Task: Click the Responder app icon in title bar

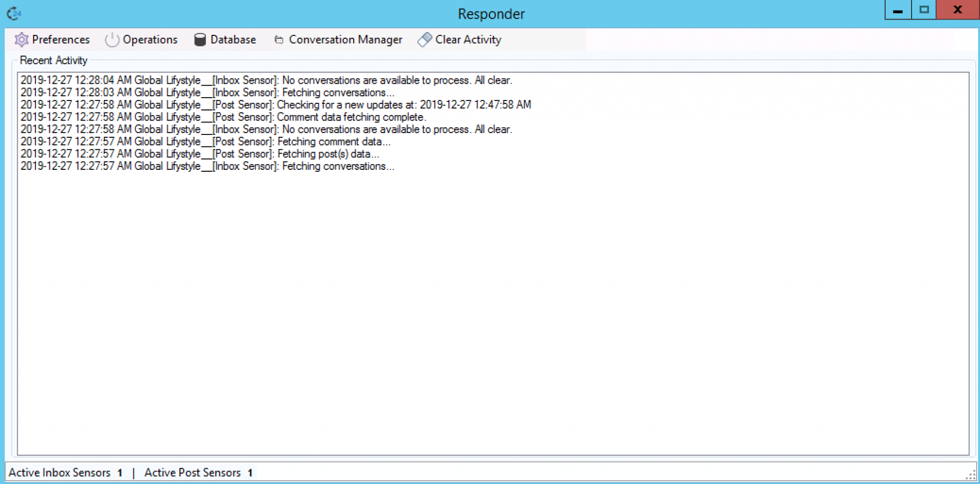Action: pos(13,13)
